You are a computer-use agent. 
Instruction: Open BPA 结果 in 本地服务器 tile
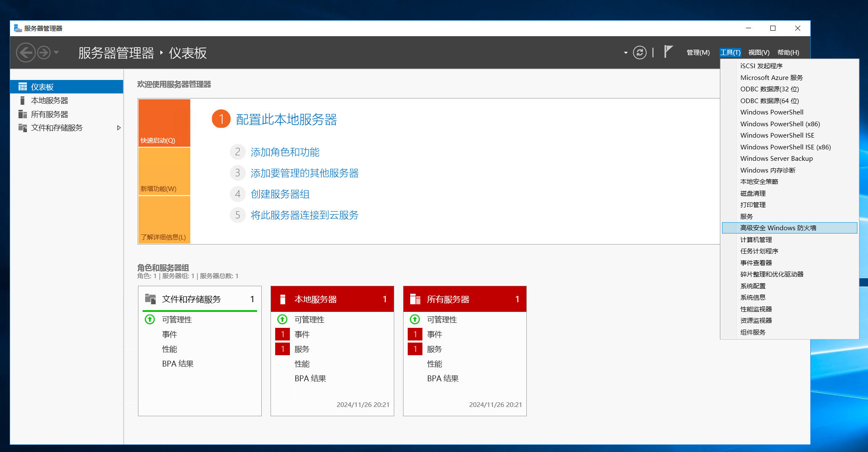point(310,378)
